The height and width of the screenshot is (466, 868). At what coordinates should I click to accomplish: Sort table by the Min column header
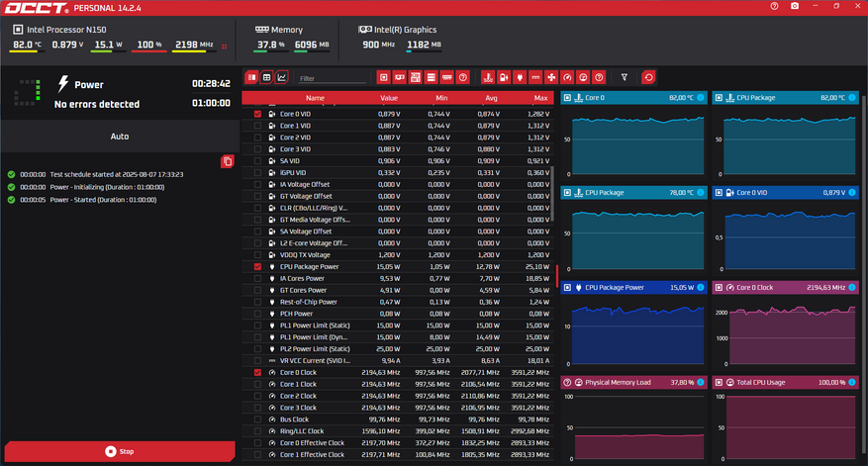441,98
